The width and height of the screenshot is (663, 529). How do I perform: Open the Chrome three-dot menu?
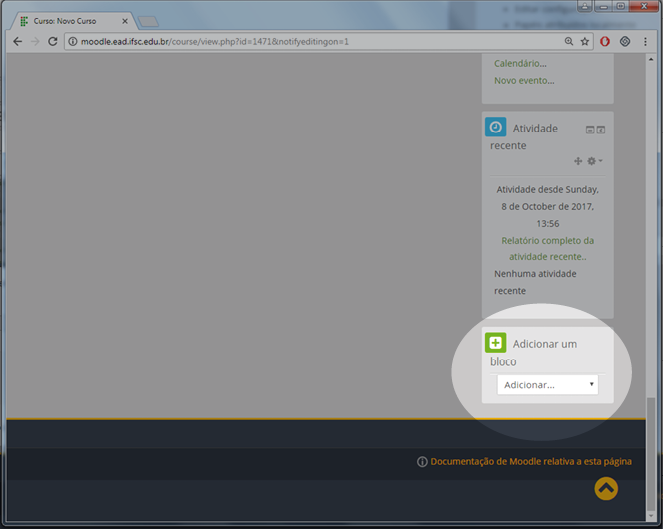pos(645,42)
